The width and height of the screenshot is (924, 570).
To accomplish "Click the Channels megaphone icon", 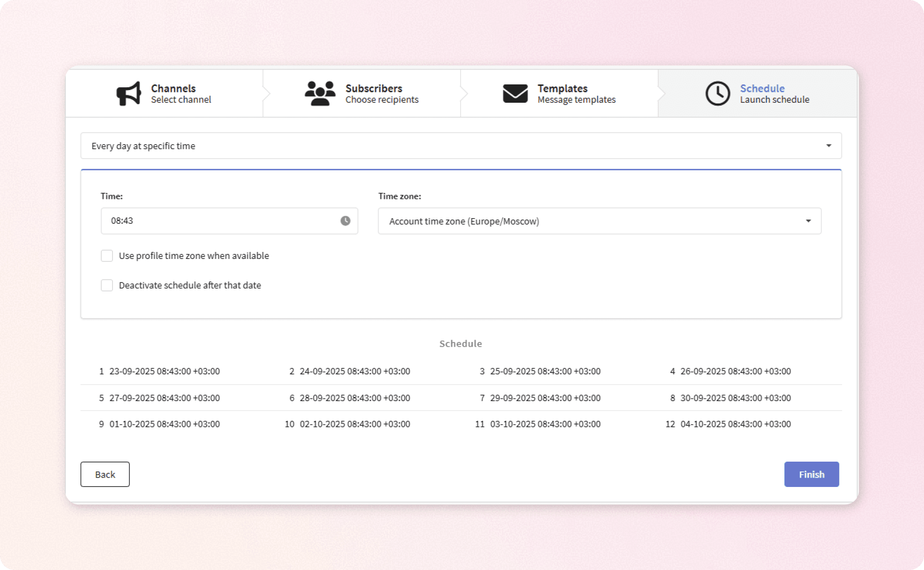I will 128,93.
